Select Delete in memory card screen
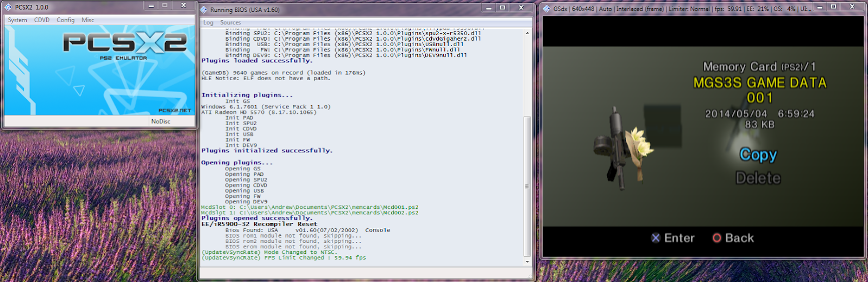868x282 pixels. coord(758,178)
